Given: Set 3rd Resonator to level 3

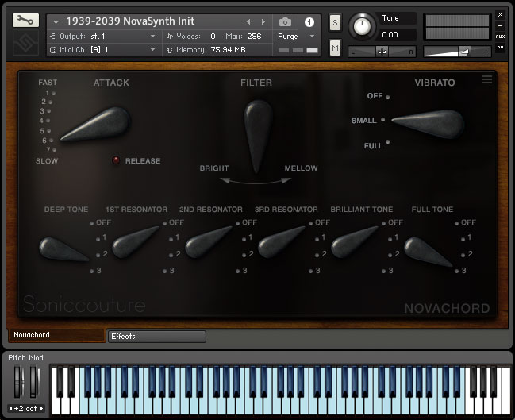Looking at the screenshot, I should (310, 271).
